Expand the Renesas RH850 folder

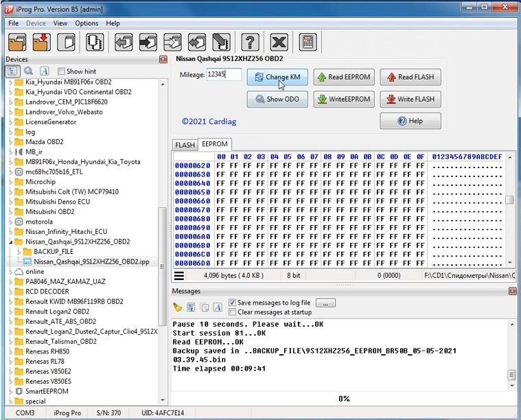coord(10,351)
